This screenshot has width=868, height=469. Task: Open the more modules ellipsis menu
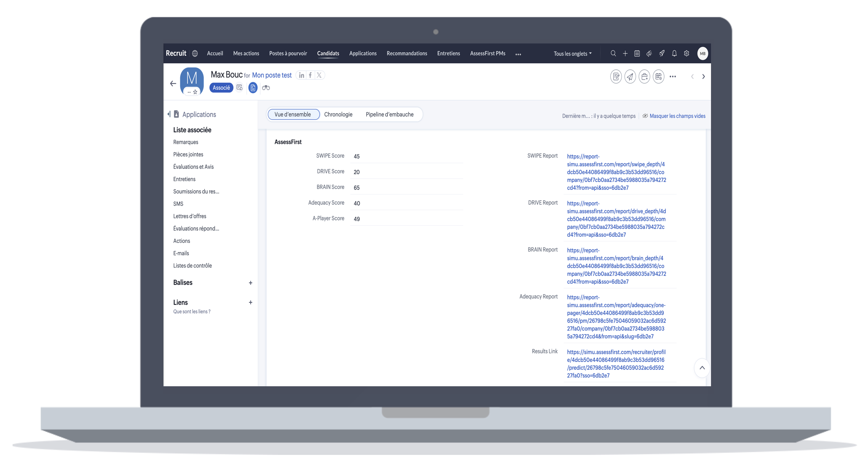pyautogui.click(x=518, y=54)
